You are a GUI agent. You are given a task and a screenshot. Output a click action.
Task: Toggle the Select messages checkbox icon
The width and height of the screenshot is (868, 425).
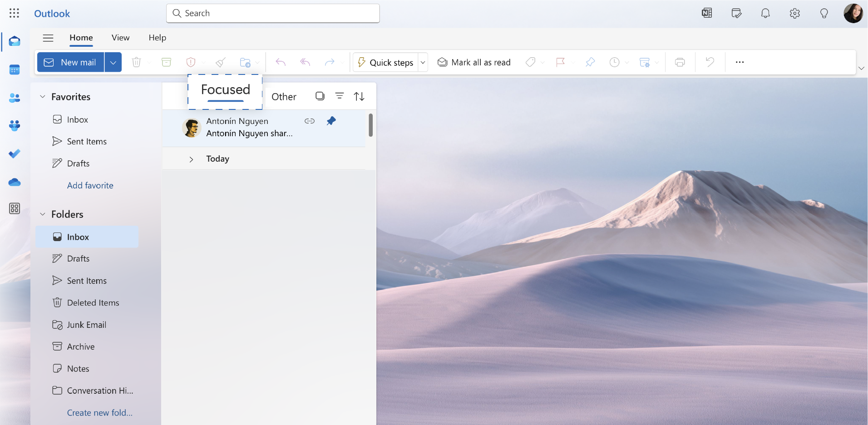(x=320, y=96)
